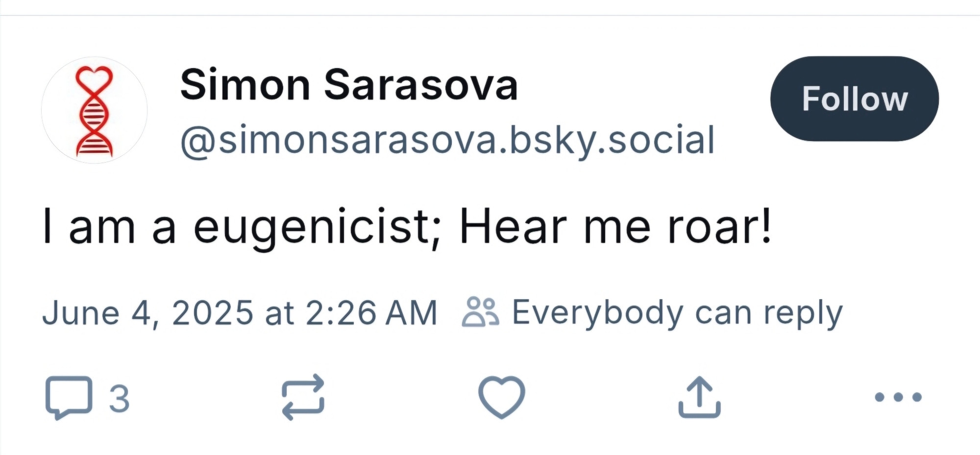Open the display name Simon Sarasova
The height and width of the screenshot is (455, 980).
(349, 85)
